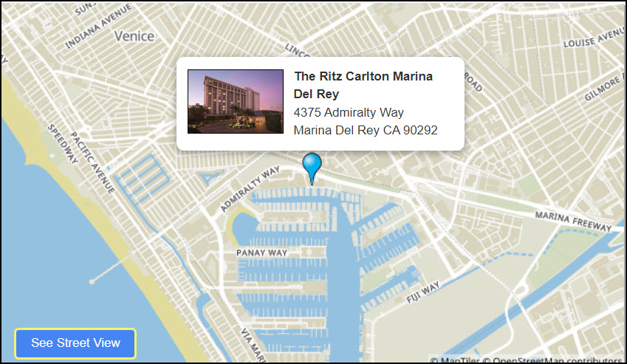Viewport: 627px width, 364px height.
Task: Select The Ritz Carlton Marina Del Rey title
Action: pyautogui.click(x=363, y=85)
